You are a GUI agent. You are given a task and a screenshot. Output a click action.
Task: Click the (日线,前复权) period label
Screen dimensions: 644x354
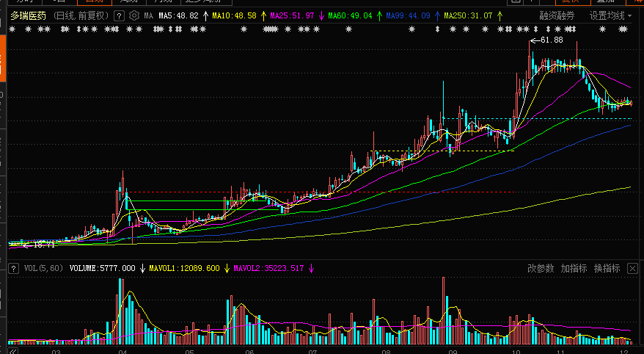click(x=81, y=16)
